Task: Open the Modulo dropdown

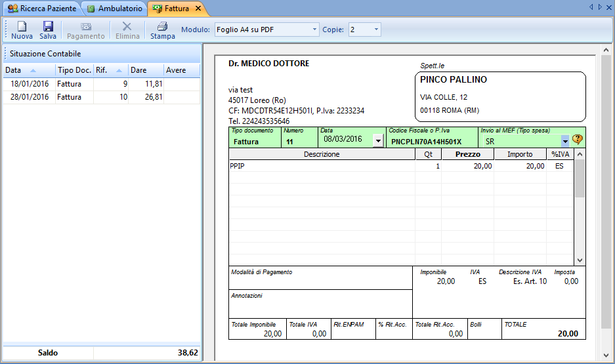Action: click(314, 30)
